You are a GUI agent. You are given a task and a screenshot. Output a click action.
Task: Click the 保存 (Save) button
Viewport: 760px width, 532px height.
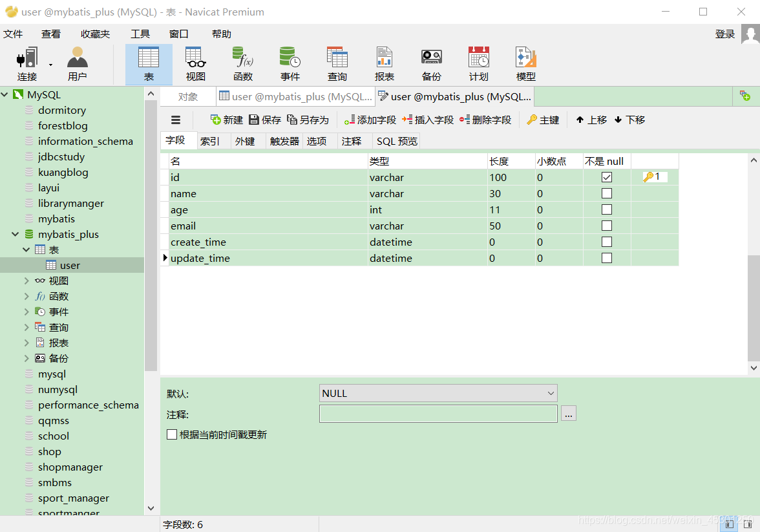(269, 120)
